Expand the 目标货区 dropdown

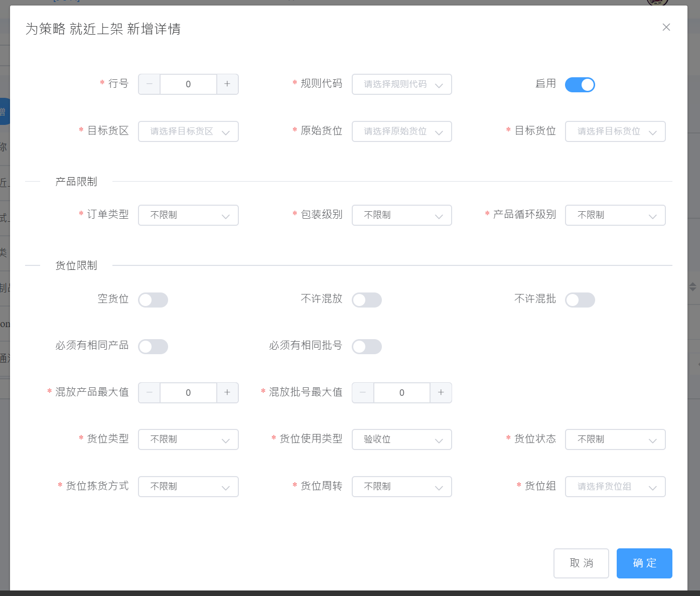click(x=188, y=131)
